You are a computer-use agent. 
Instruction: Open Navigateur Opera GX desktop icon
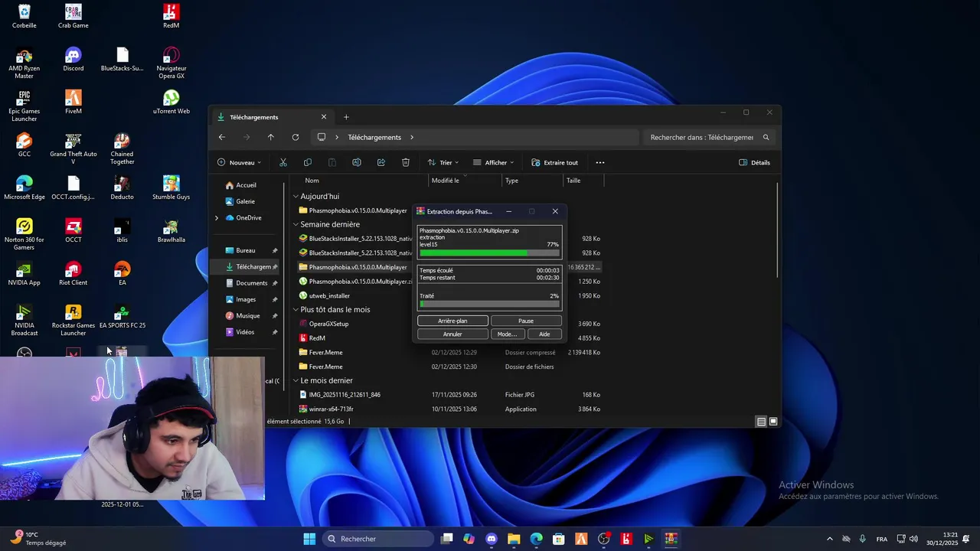point(171,63)
